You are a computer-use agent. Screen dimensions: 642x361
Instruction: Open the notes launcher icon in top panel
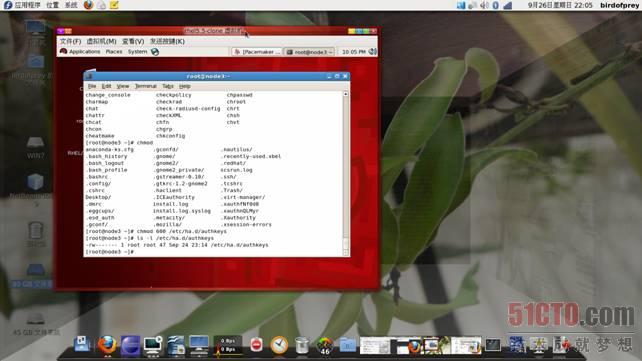(114, 5)
